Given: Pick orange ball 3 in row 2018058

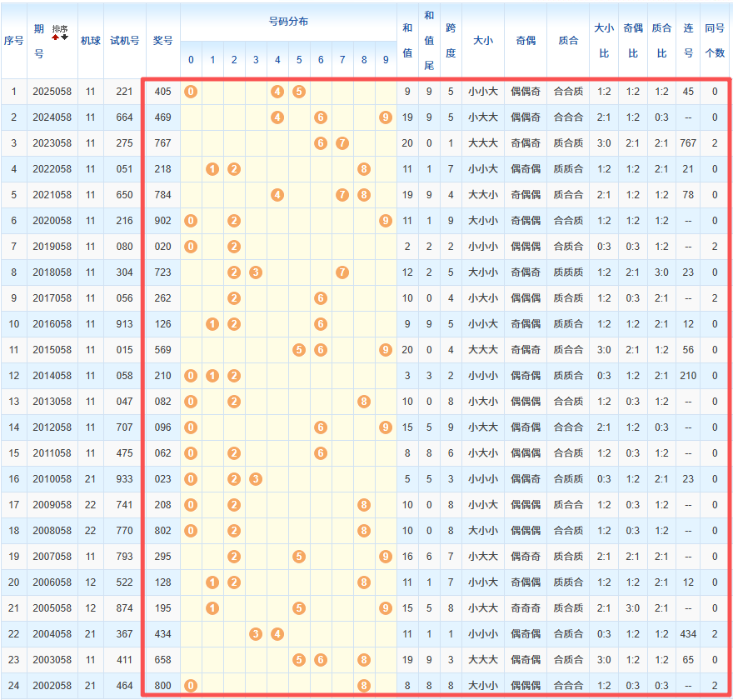Looking at the screenshot, I should pos(256,272).
